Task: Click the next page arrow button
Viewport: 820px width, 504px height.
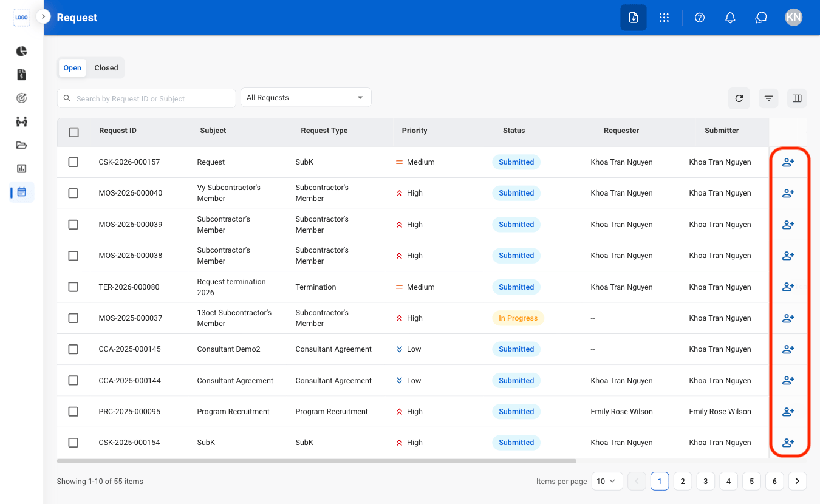Action: [798, 481]
